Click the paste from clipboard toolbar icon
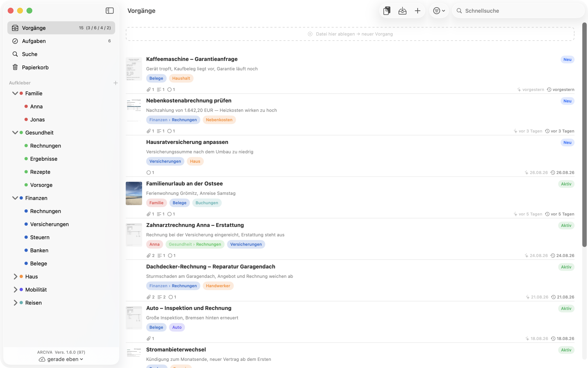 [387, 11]
